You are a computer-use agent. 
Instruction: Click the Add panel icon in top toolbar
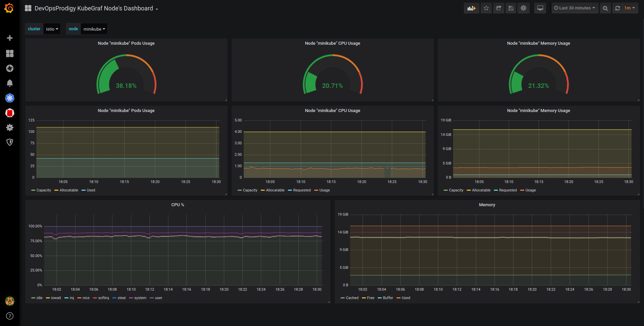471,8
